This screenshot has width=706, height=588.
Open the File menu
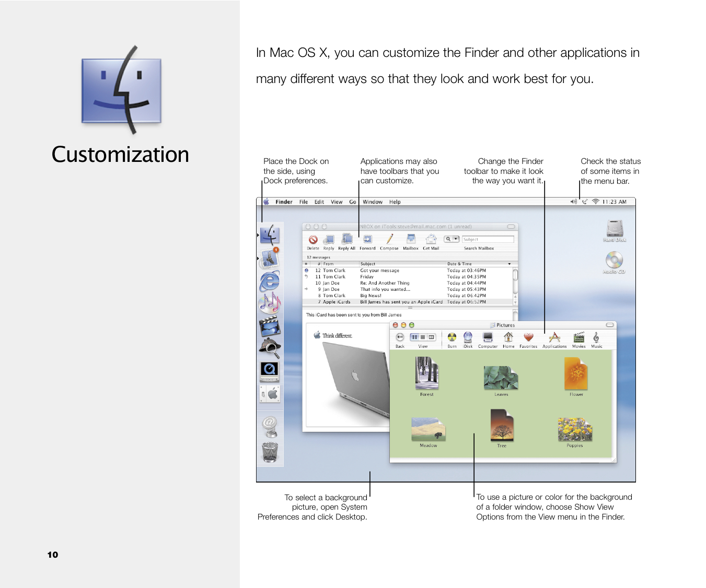point(304,202)
